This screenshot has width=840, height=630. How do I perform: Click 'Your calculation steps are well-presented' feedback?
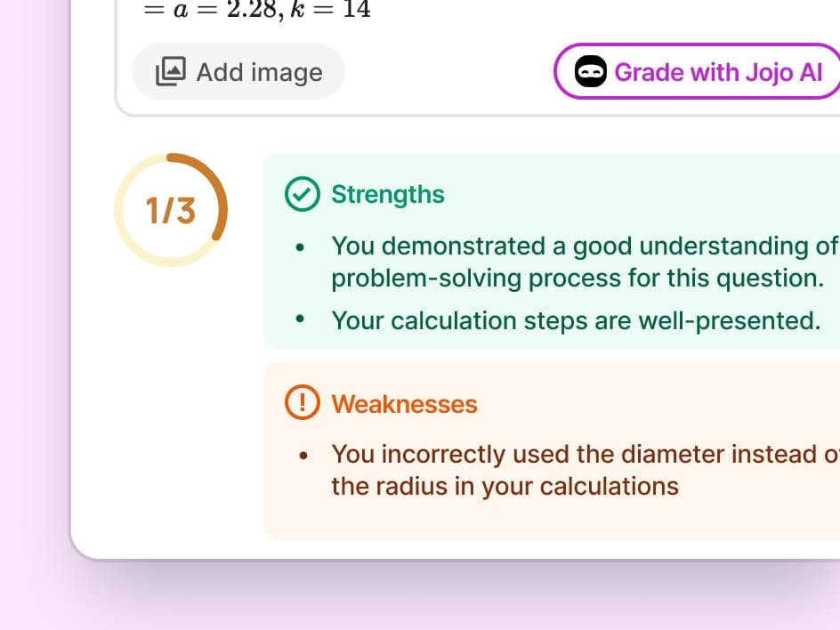(x=576, y=320)
